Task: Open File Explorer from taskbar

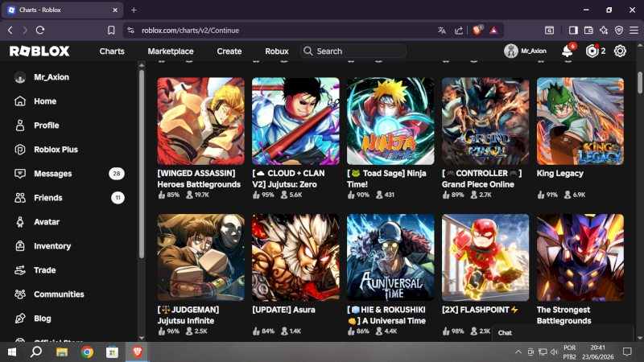Action: coord(62,352)
